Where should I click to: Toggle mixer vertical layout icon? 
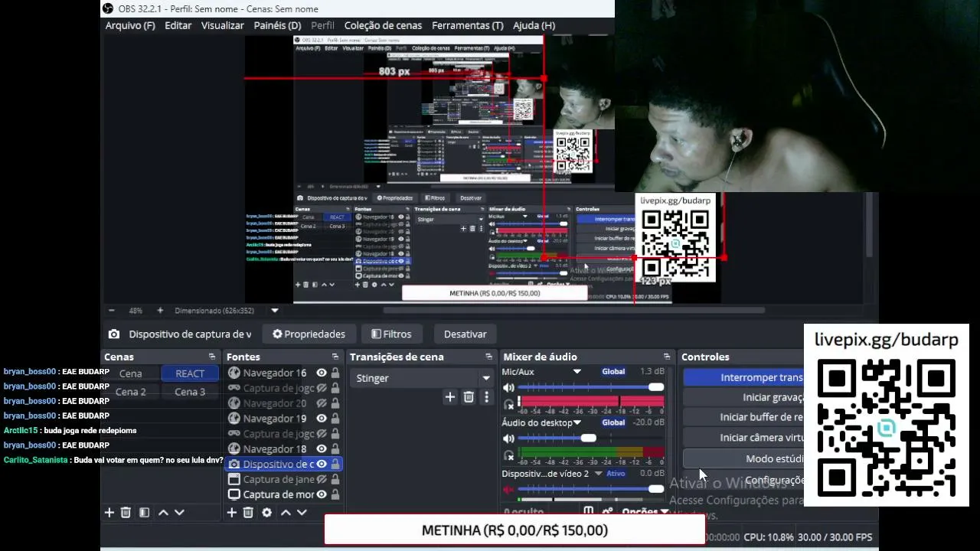(588, 511)
